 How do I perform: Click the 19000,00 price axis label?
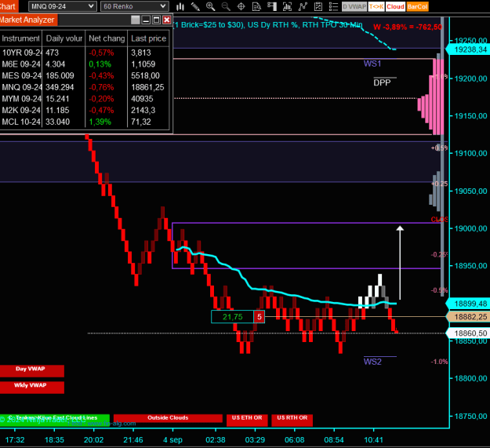470,228
